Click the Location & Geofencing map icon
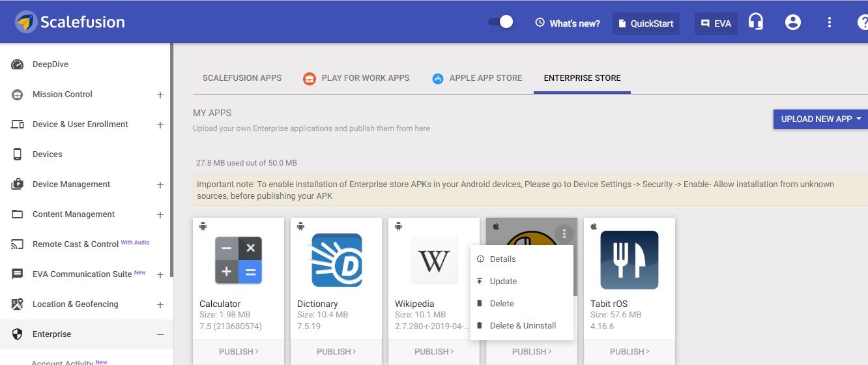The height and width of the screenshot is (365, 868). click(x=18, y=304)
